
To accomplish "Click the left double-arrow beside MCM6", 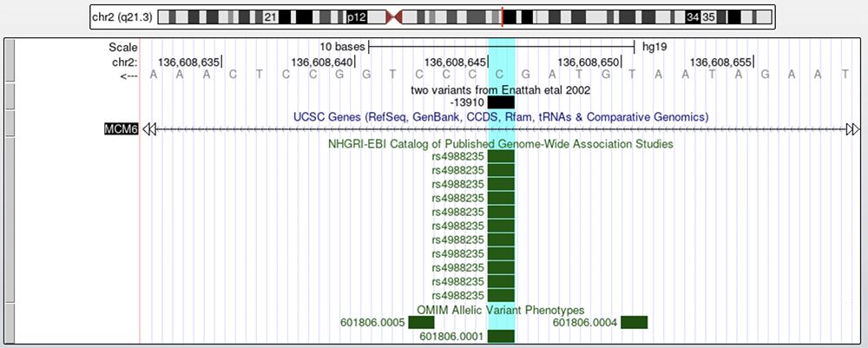I will tap(149, 129).
